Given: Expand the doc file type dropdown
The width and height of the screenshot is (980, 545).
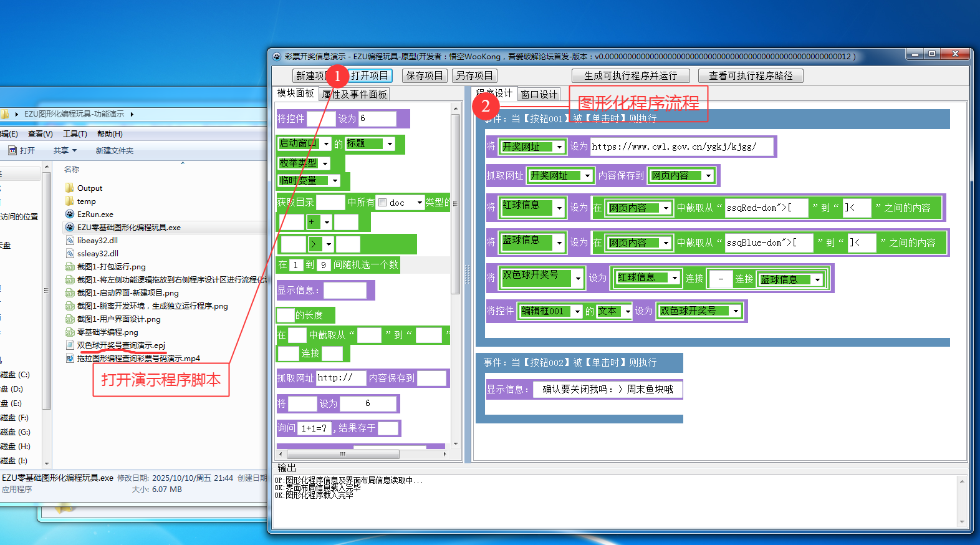Looking at the screenshot, I should pos(420,203).
